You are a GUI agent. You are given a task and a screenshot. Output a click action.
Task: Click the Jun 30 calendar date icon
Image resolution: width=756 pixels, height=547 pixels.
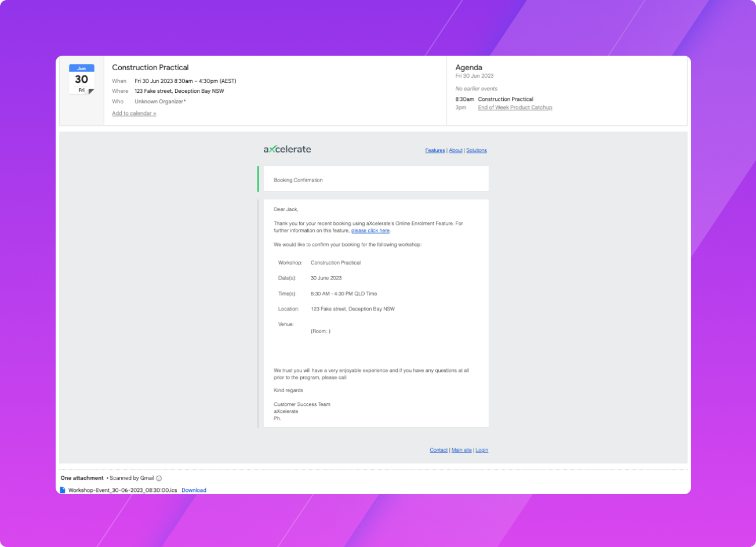(x=82, y=79)
